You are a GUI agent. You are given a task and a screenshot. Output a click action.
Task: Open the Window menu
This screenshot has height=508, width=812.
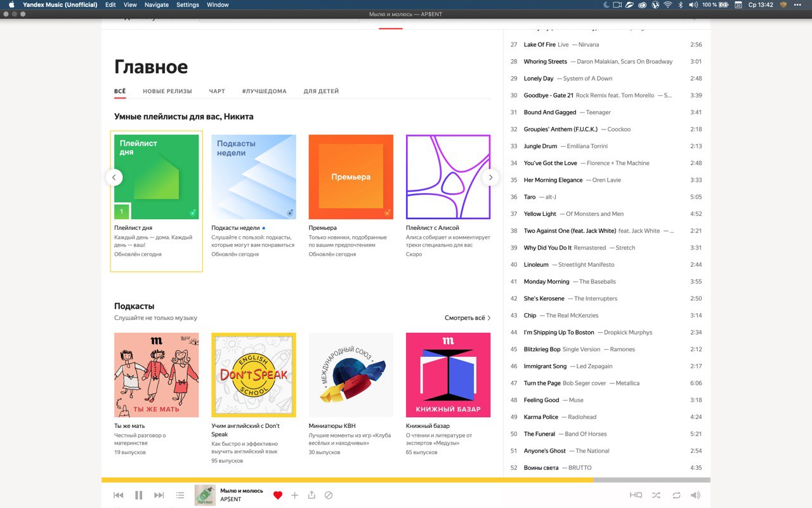[x=218, y=4]
